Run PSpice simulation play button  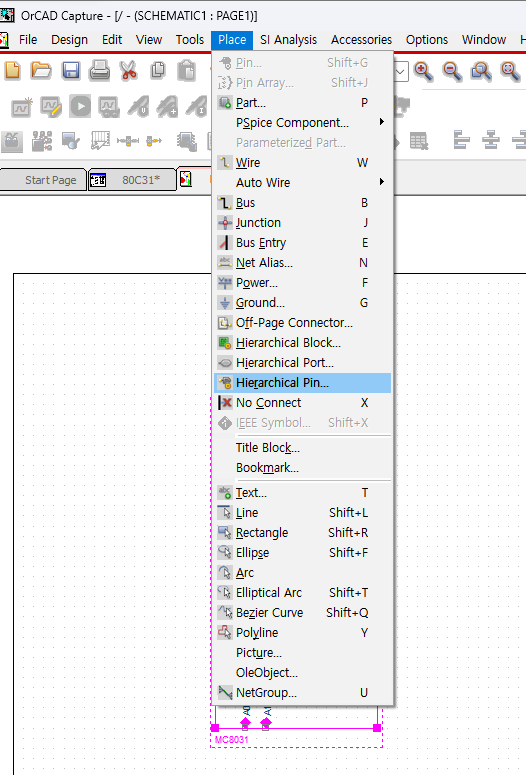(80, 106)
